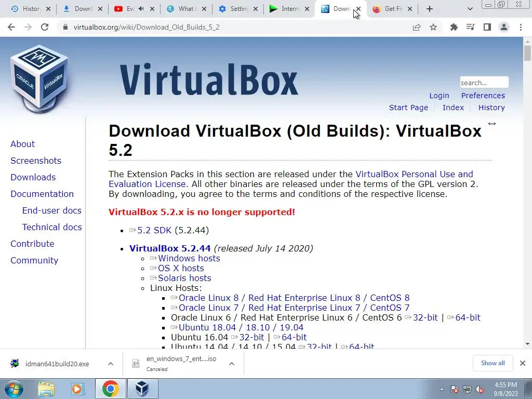The height and width of the screenshot is (399, 532).
Task: Switch to the Get Firefox tab
Action: click(x=389, y=9)
